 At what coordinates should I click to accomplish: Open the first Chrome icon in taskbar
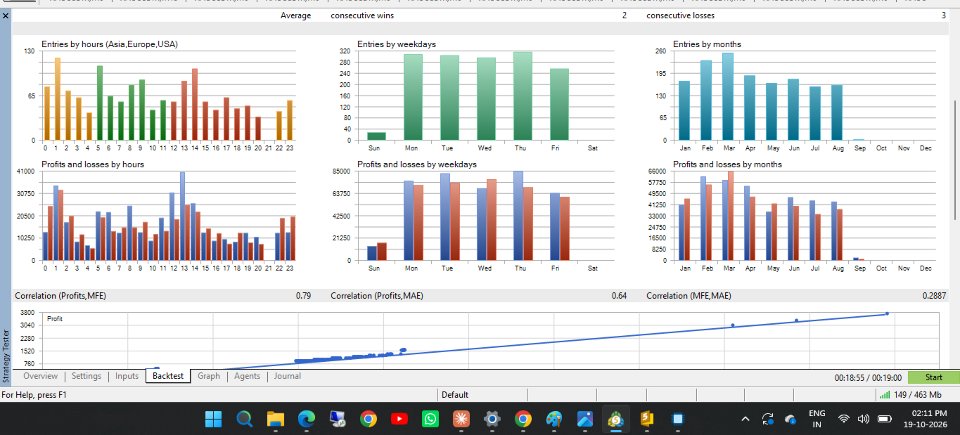[x=368, y=419]
